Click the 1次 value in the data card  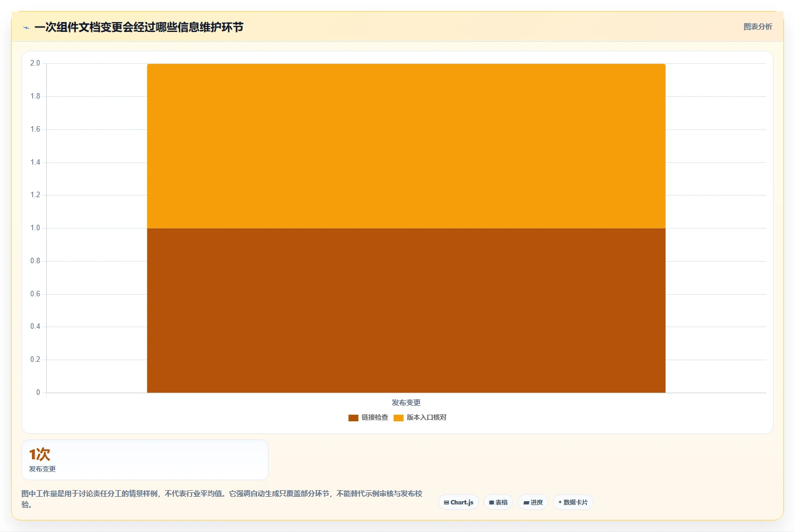[x=40, y=454]
